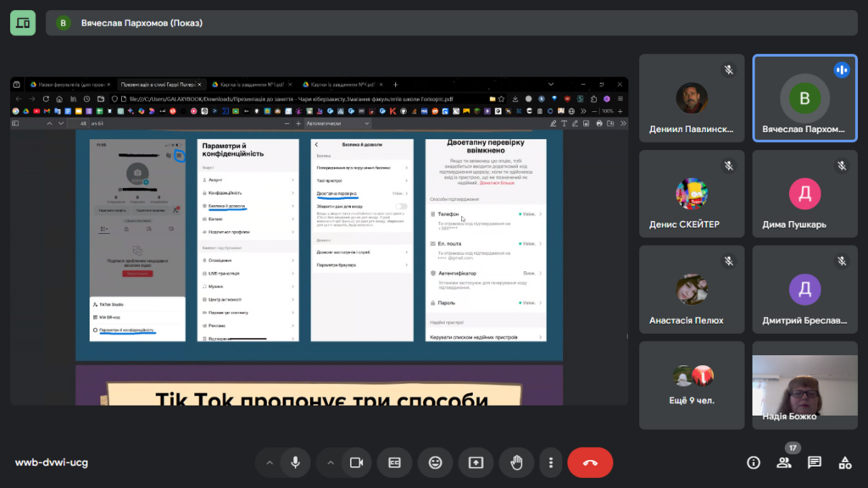Screen dimensions: 868x488
Task: Click the Дізнатися більше link on slide
Action: (497, 183)
